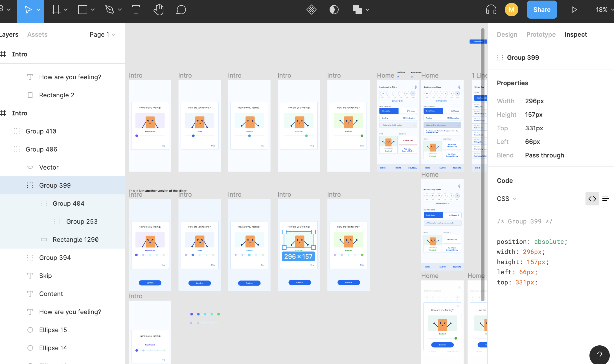
Task: Switch code view to code mode
Action: [x=592, y=199]
